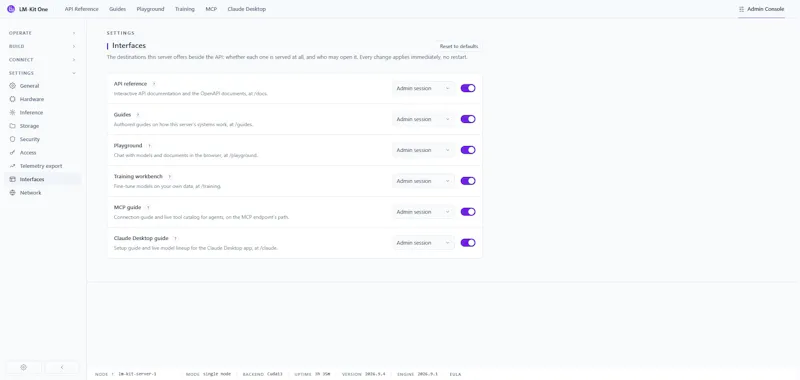This screenshot has width=800, height=380.
Task: Open the EULA link in status bar
Action: [455, 374]
